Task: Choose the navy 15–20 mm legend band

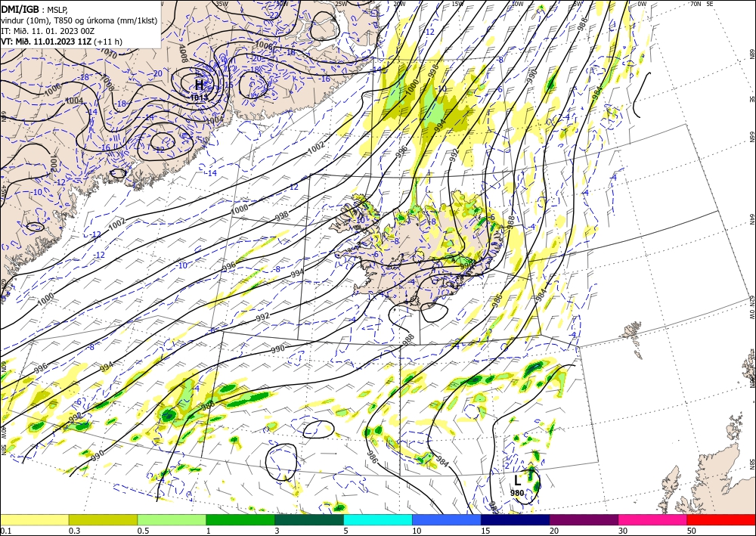Action: 516,519
